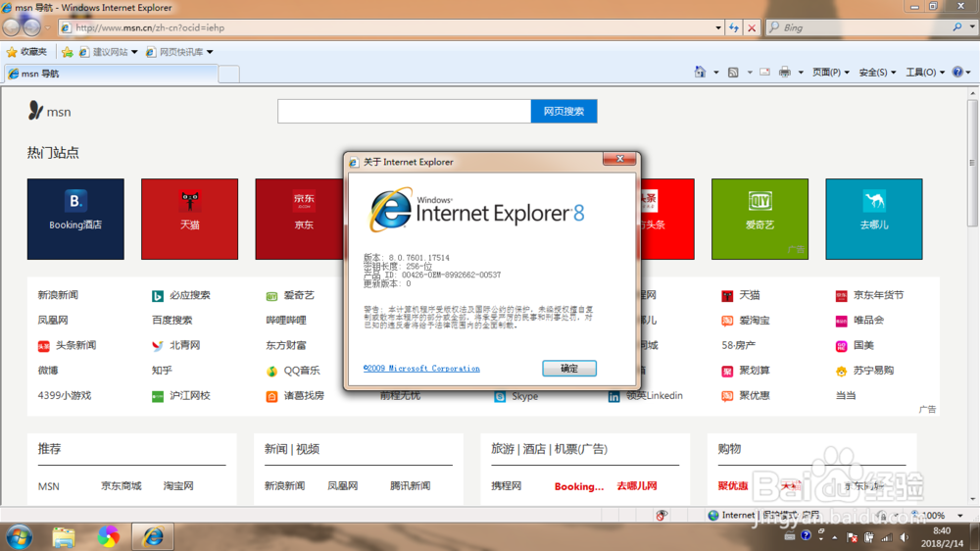
Task: Open the 天猫 red tile
Action: pyautogui.click(x=189, y=219)
